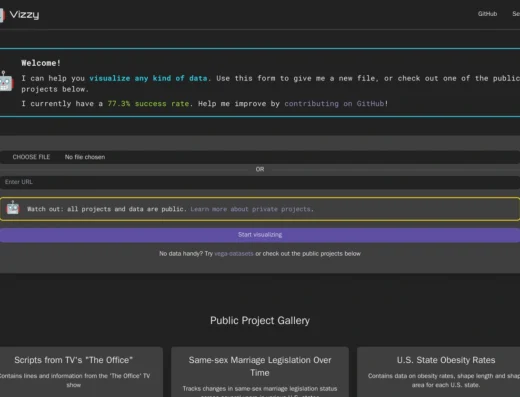The image size is (520, 397).
Task: Click the 'Welcome!' heading
Action: pos(41,63)
